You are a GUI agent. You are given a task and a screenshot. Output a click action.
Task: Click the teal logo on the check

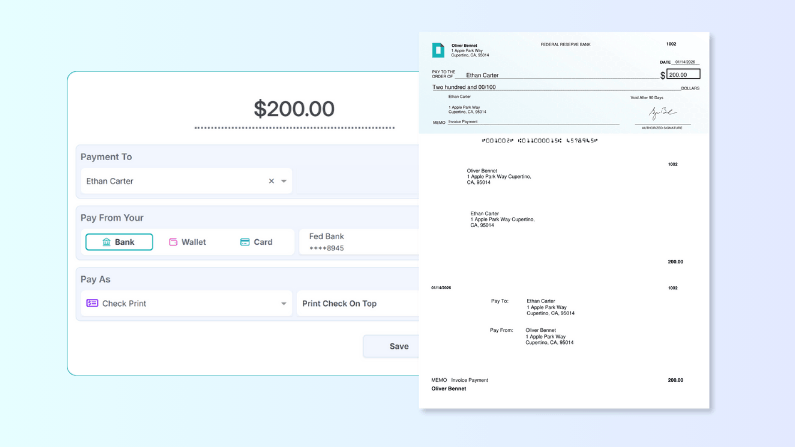(438, 50)
